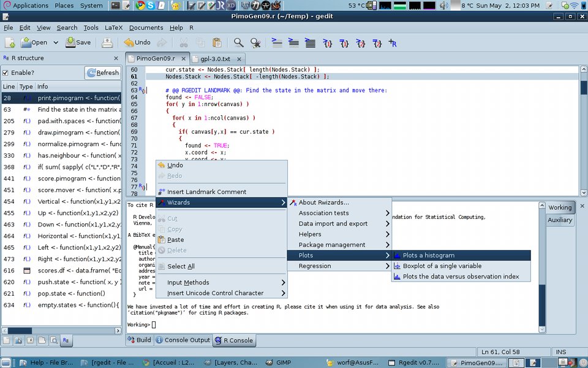
Task: Click the Find magnifier toolbar icon
Action: [238, 42]
